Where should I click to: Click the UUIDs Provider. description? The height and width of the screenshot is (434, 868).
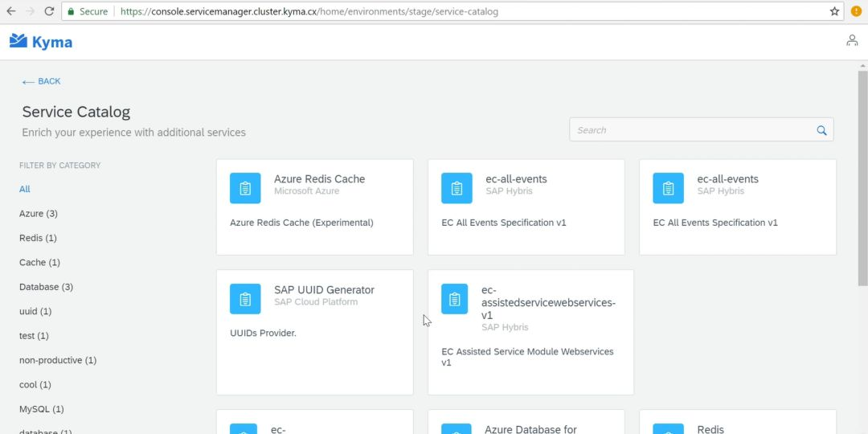[263, 334]
